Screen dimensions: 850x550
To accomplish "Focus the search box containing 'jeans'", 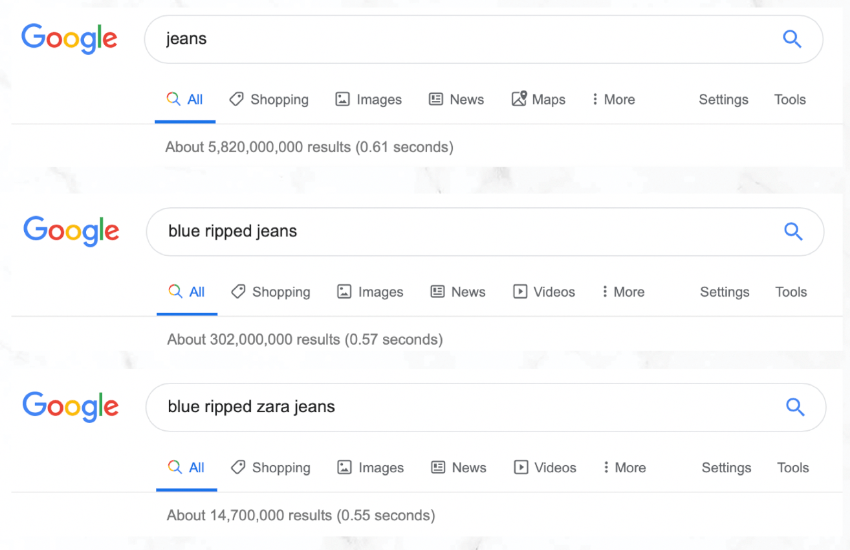I will (x=484, y=39).
